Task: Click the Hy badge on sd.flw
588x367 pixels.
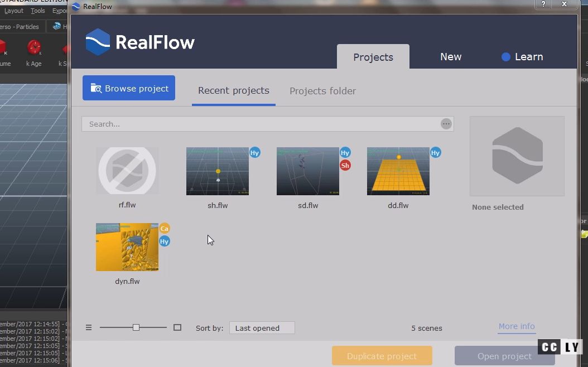Action: pyautogui.click(x=345, y=153)
